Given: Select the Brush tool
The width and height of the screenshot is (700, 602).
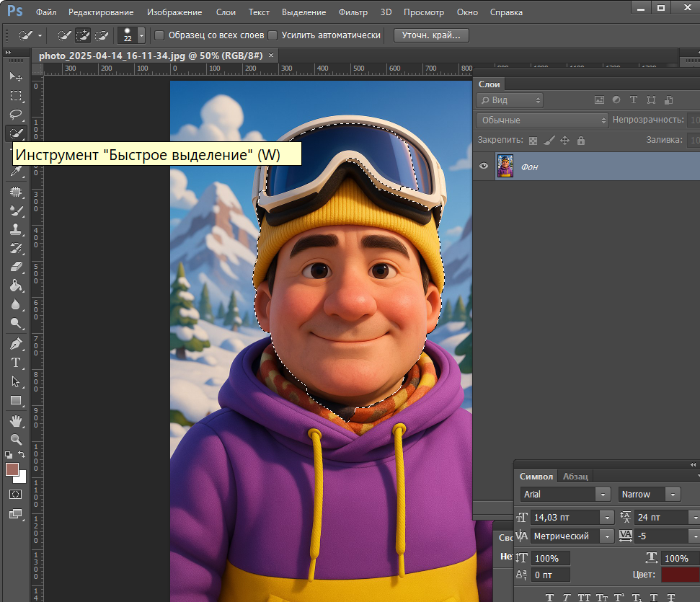Looking at the screenshot, I should tap(16, 211).
